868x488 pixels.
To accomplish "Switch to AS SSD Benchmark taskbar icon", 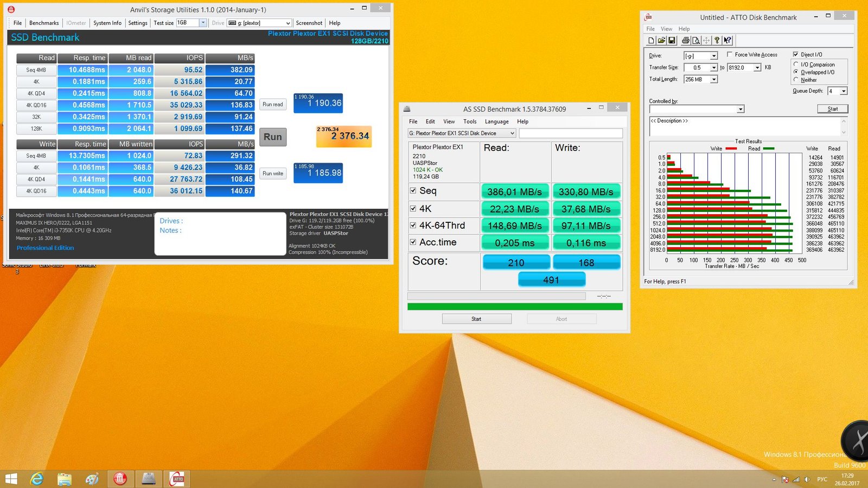I will click(x=149, y=479).
